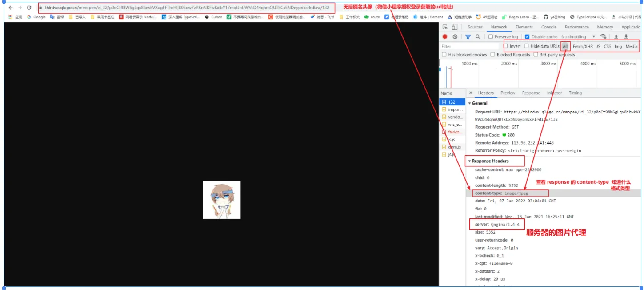The height and width of the screenshot is (290, 644).
Task: Open network conditions wifi icon
Action: (x=603, y=37)
